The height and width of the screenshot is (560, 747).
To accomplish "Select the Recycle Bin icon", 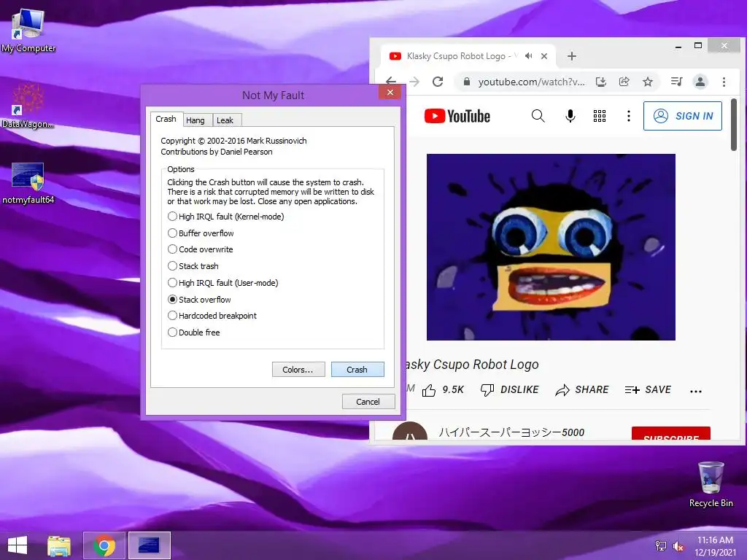I will click(x=711, y=484).
